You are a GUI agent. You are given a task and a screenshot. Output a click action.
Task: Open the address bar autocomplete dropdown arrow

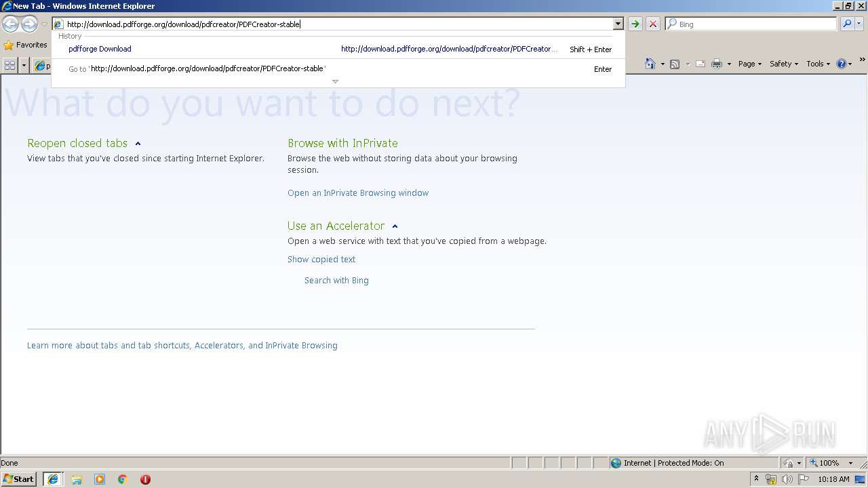(618, 24)
